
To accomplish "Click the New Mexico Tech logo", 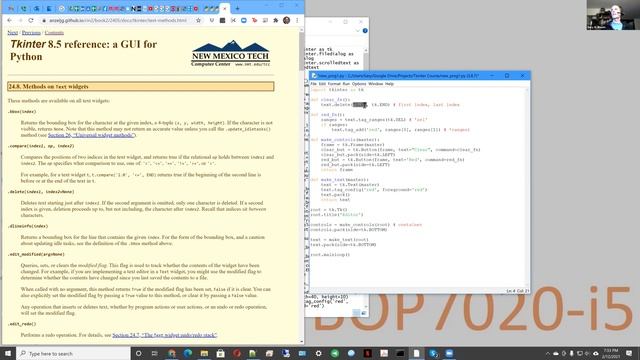I will (231, 53).
